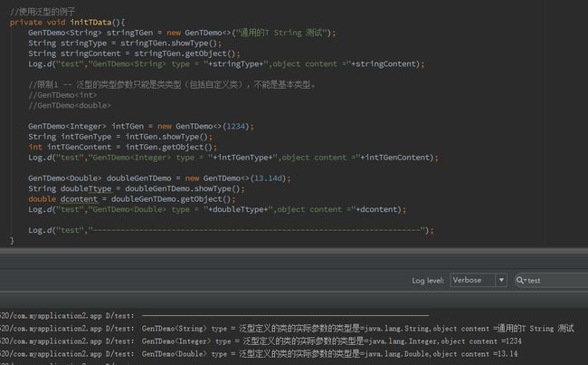Click the logcat row ending with 'content =13.14'
This screenshot has width=588, height=365.
[x=259, y=354]
